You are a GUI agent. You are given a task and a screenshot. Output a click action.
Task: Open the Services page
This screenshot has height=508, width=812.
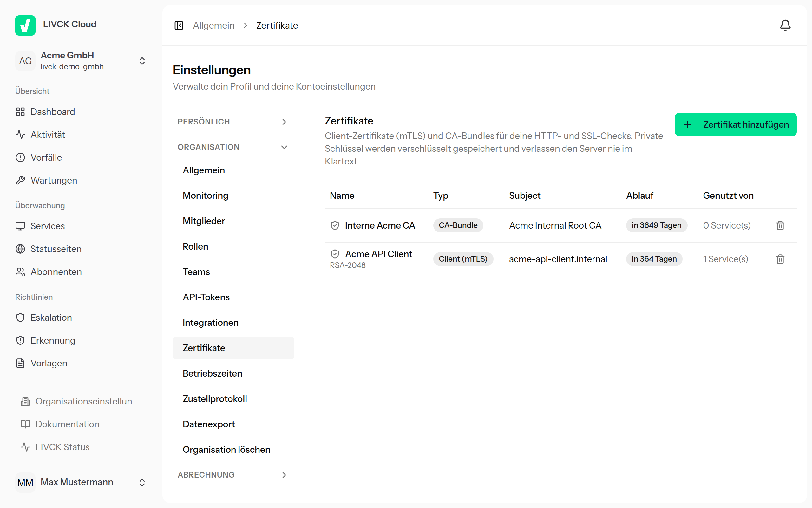pyautogui.click(x=81, y=226)
